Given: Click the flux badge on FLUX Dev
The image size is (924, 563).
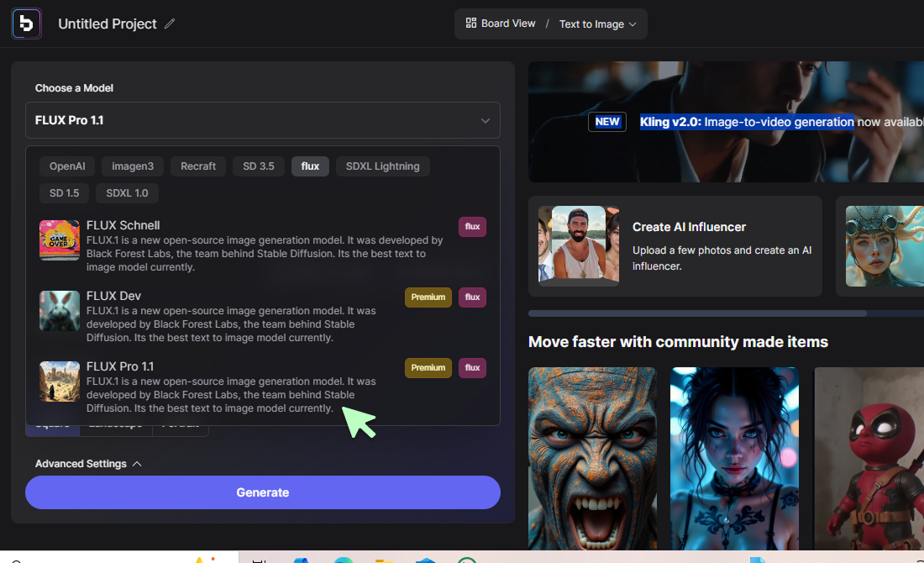Looking at the screenshot, I should [473, 297].
